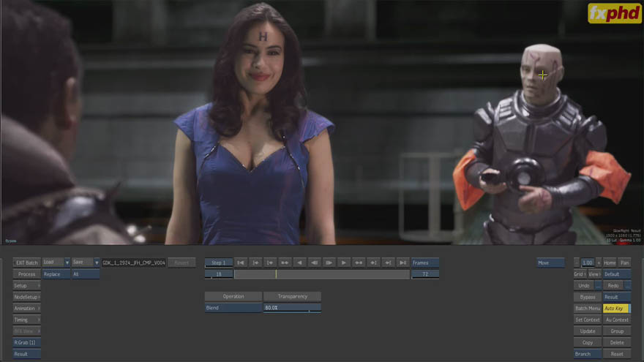
Task: Jump to the last frame with go-to-end button
Action: [x=403, y=263]
